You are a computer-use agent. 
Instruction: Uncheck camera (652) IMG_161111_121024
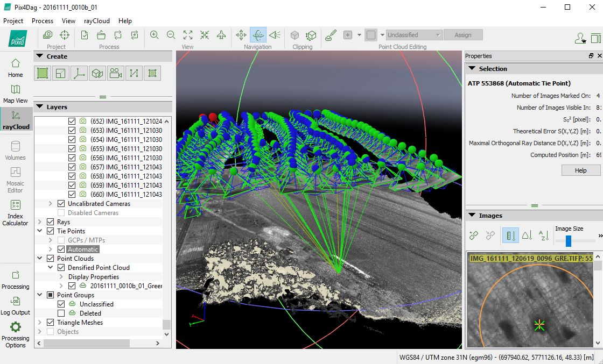pos(72,121)
